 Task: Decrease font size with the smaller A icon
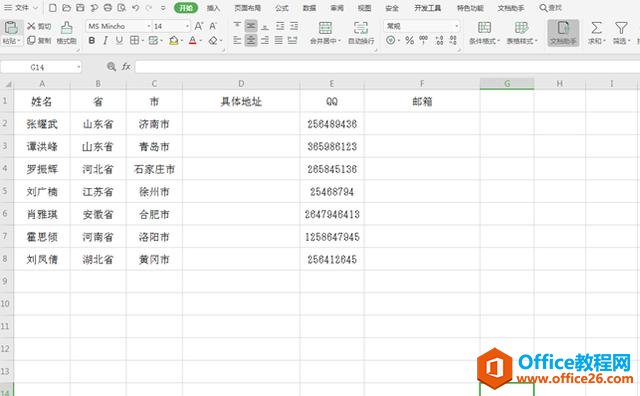[x=213, y=26]
